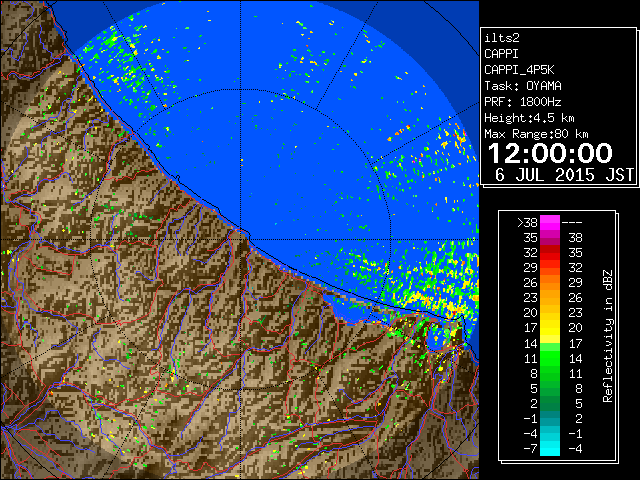Click the '-7' legend value
Viewport: 640px width, 480px height.
pos(530,449)
